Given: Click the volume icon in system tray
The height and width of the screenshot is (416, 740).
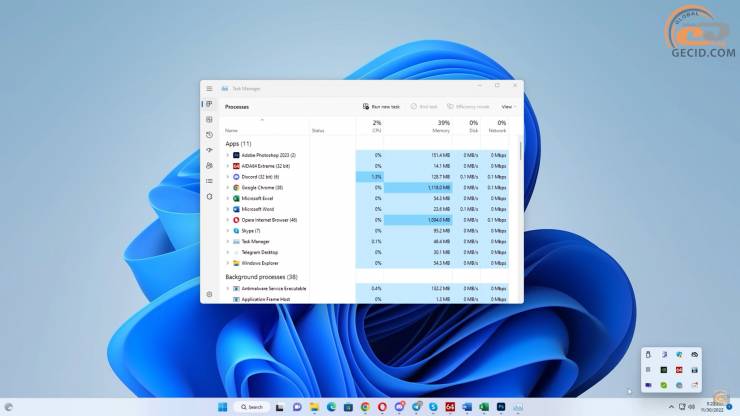Looking at the screenshot, I should pyautogui.click(x=692, y=407).
